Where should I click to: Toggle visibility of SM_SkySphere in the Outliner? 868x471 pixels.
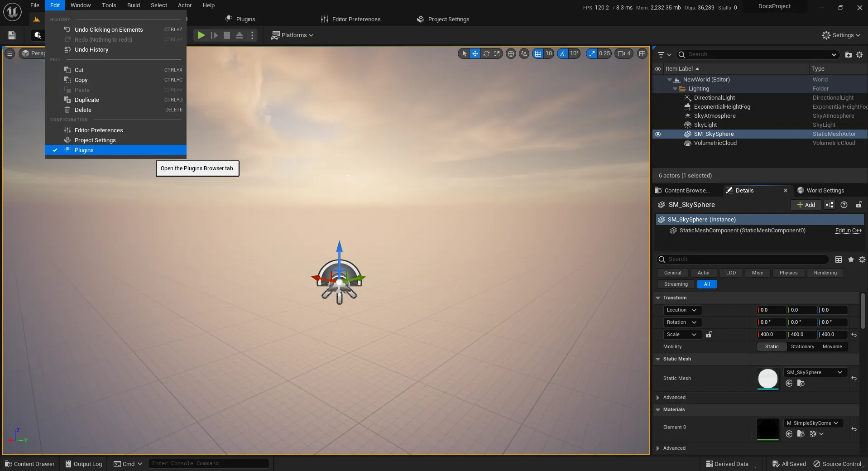point(658,134)
